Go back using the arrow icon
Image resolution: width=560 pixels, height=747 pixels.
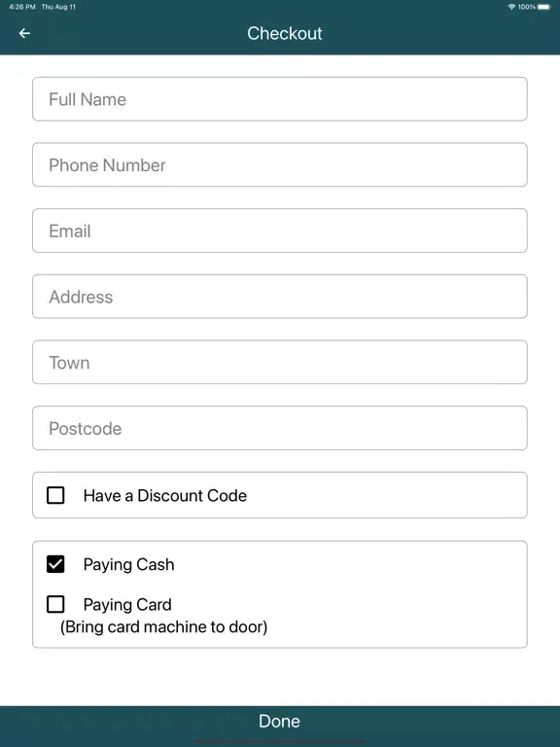24,33
